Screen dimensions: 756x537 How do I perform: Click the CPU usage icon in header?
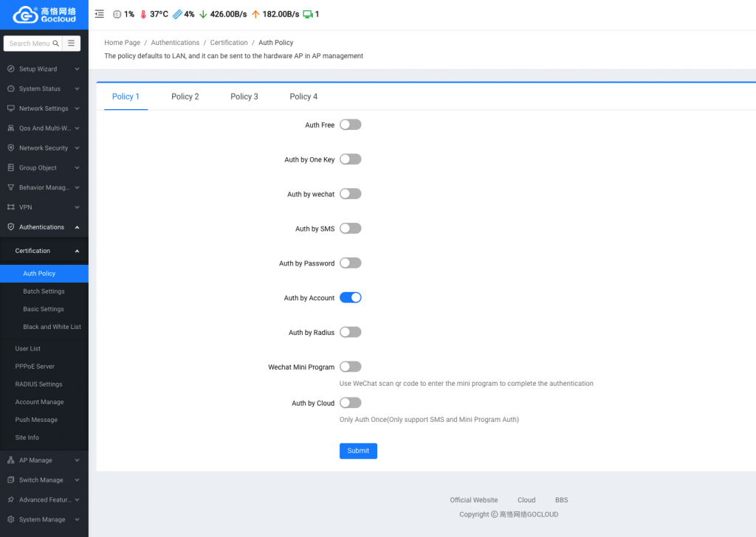117,14
